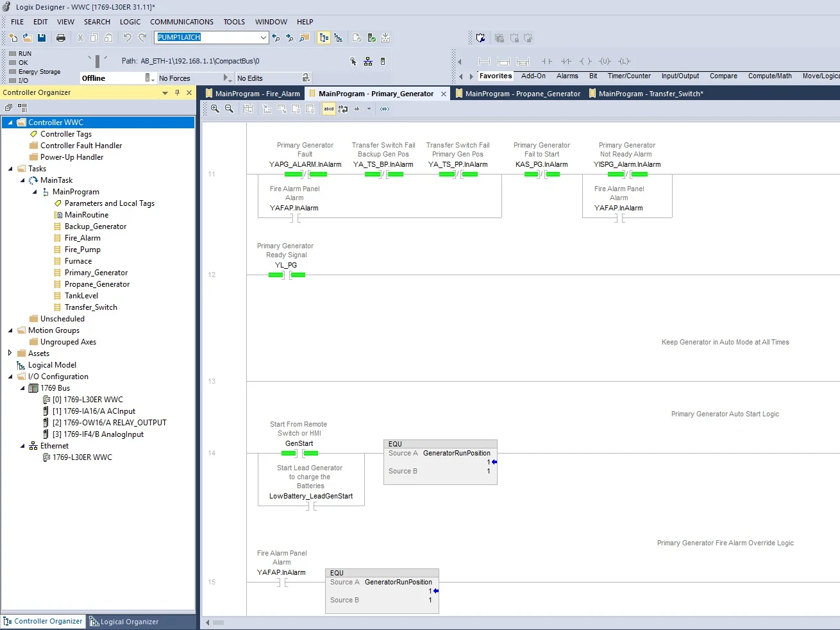Collapse the MainTask tree node

[x=22, y=180]
